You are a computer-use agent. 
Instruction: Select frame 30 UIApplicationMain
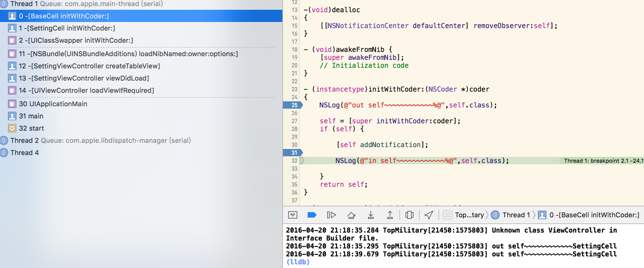tap(141, 104)
